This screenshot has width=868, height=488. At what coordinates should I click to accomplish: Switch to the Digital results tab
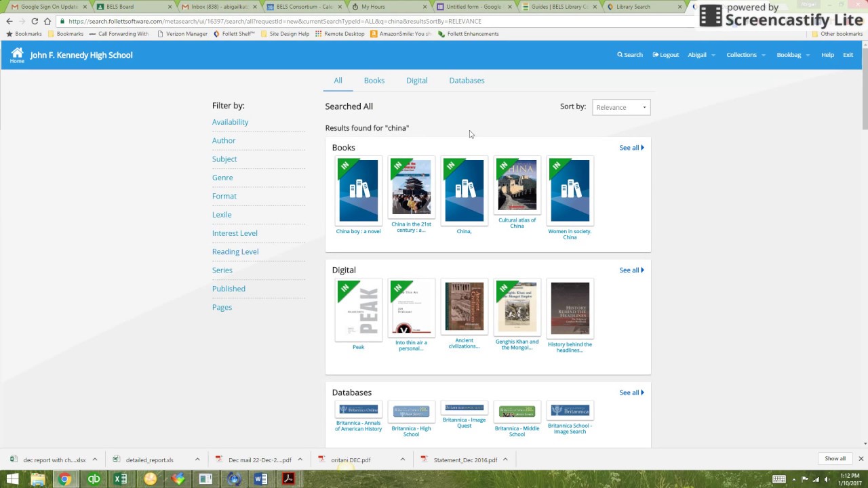(x=417, y=80)
